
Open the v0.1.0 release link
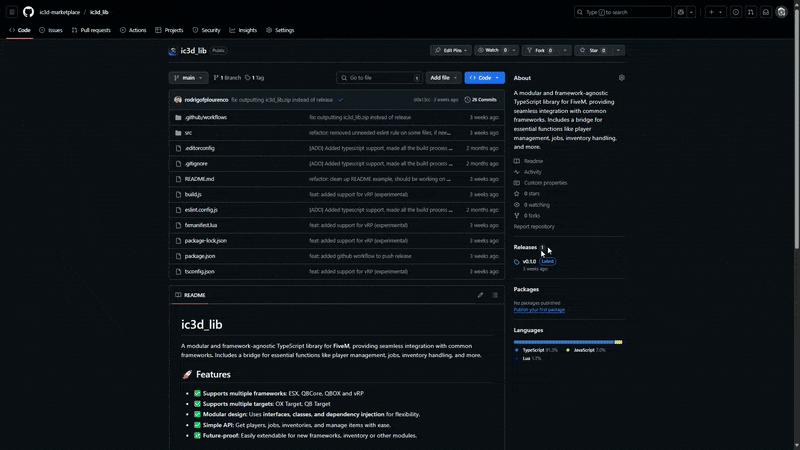point(529,261)
